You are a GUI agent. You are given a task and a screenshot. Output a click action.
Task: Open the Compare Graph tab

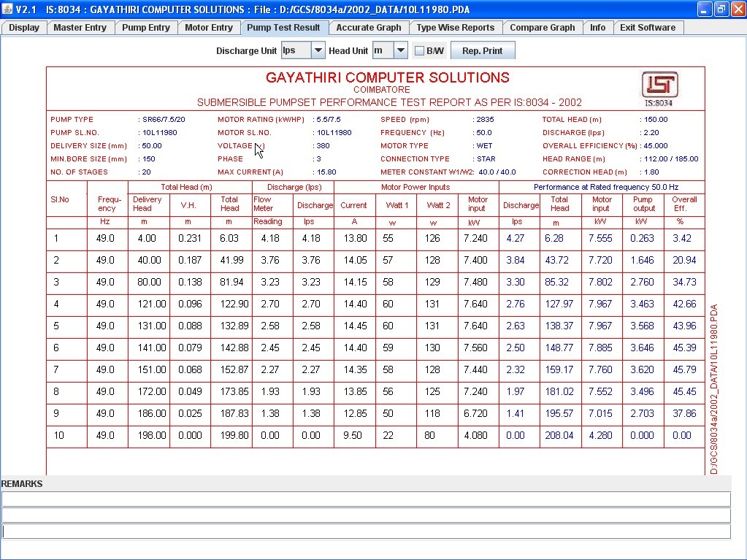pyautogui.click(x=542, y=28)
